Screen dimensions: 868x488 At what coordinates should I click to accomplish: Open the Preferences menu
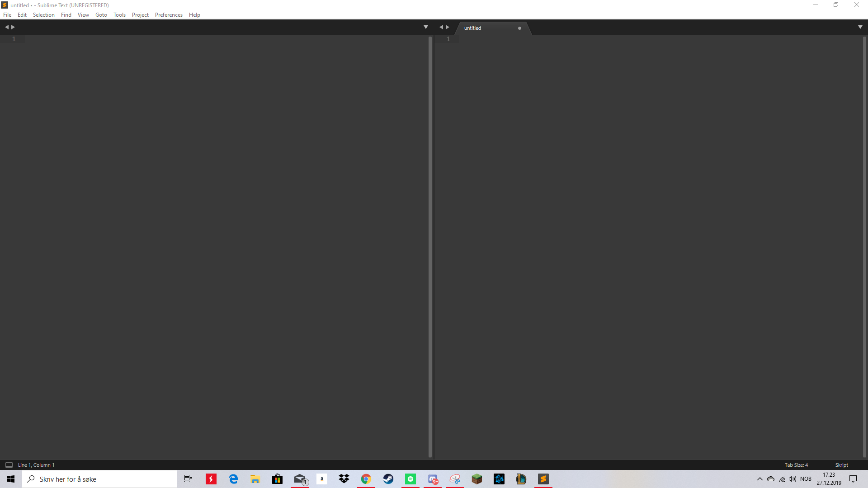(x=169, y=15)
